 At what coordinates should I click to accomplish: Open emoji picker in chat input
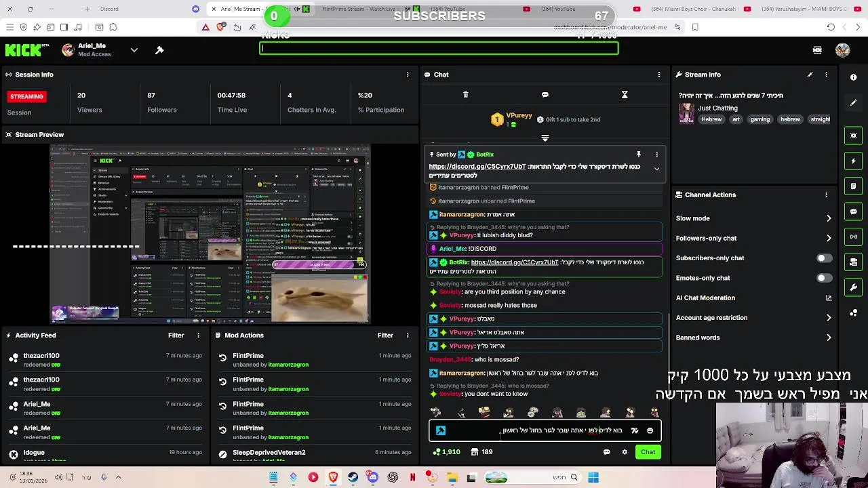click(x=650, y=430)
